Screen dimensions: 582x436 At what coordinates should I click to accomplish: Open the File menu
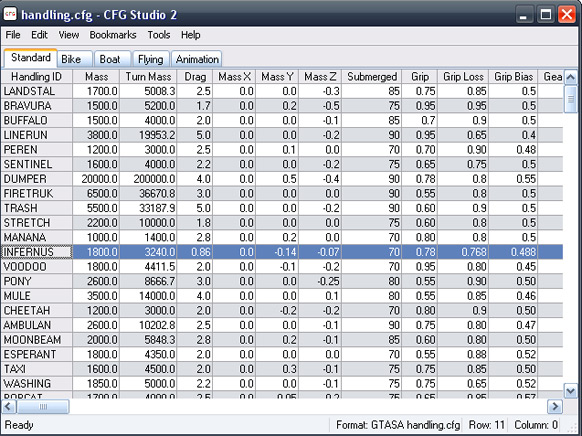(x=13, y=35)
